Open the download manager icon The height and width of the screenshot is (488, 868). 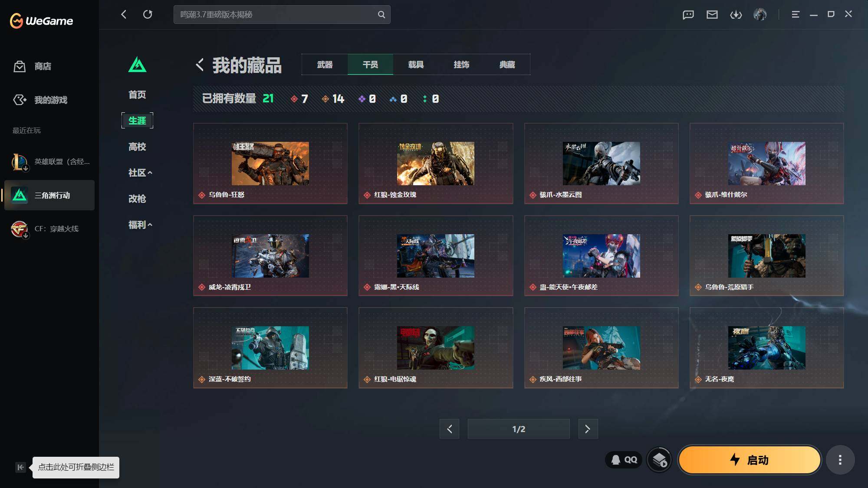[736, 15]
